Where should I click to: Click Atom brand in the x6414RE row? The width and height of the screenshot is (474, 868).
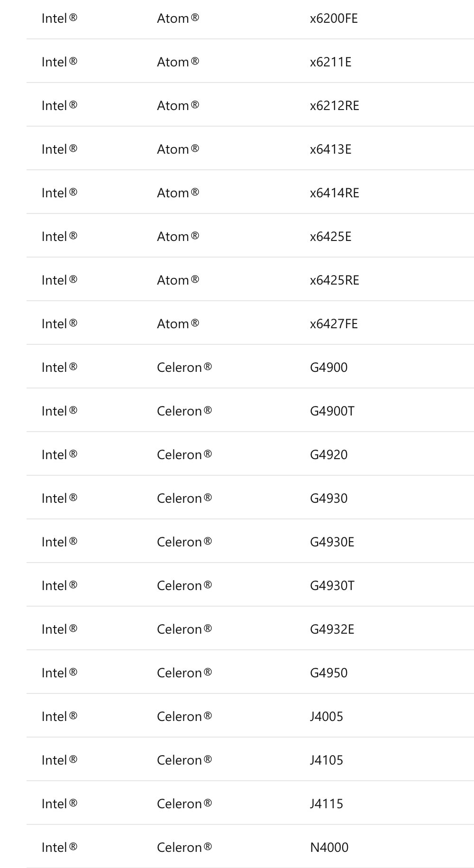(178, 193)
